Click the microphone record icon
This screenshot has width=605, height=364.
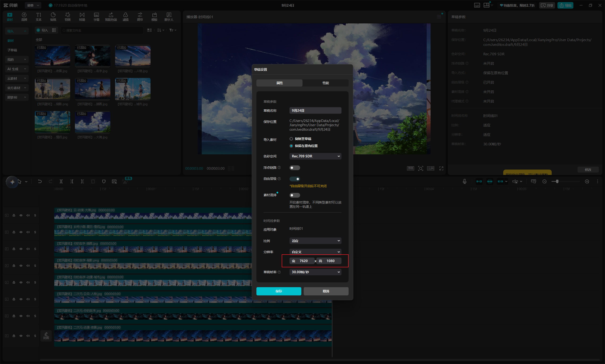pyautogui.click(x=464, y=181)
